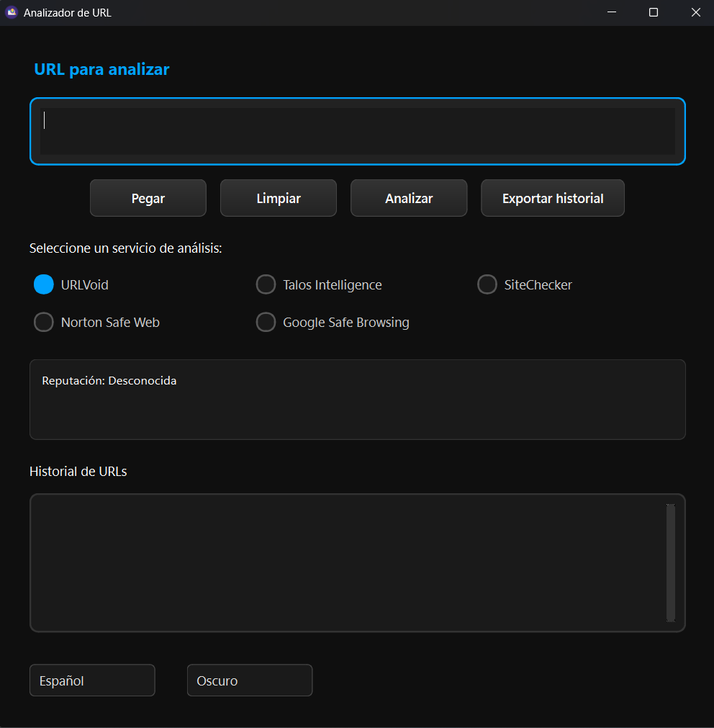Maximize the application window
The height and width of the screenshot is (728, 714).
pyautogui.click(x=654, y=12)
